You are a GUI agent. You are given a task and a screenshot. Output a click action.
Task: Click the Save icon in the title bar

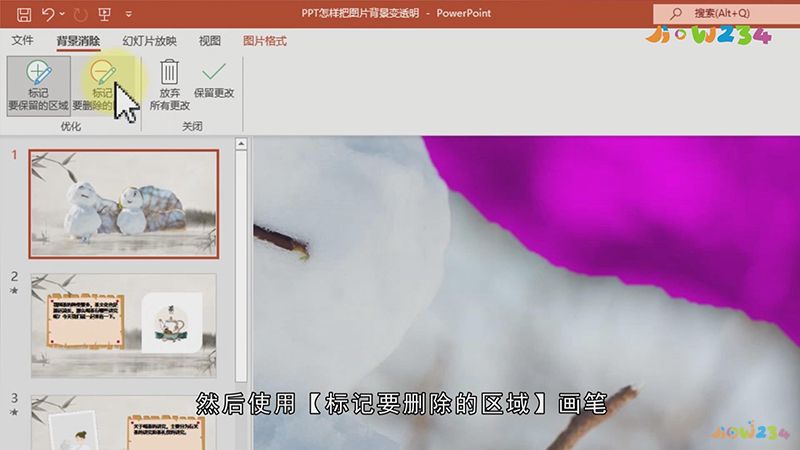(23, 14)
